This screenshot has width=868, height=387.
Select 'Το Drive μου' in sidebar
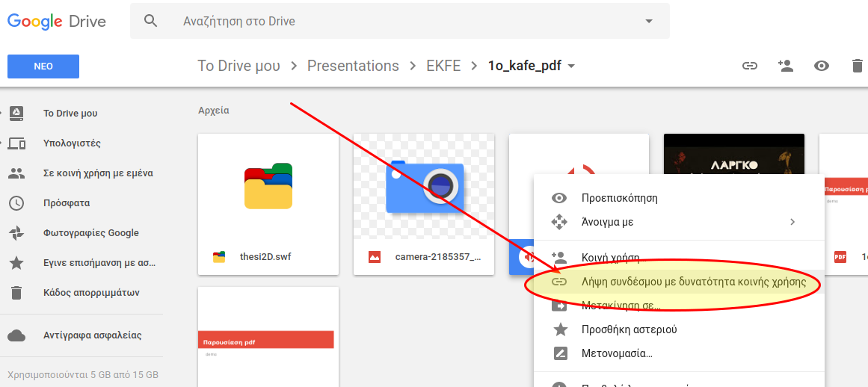pyautogui.click(x=70, y=114)
